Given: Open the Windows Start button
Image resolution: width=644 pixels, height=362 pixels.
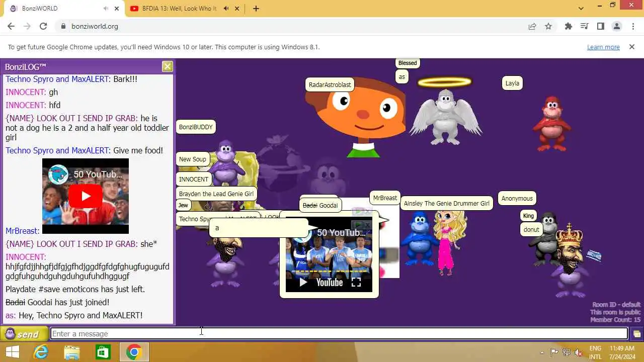Looking at the screenshot, I should [x=12, y=352].
